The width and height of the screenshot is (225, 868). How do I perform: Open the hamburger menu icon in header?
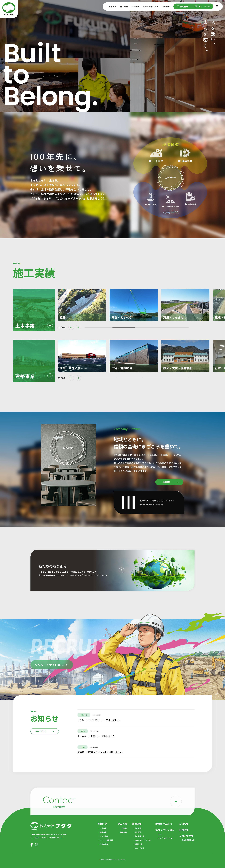tap(217, 6)
